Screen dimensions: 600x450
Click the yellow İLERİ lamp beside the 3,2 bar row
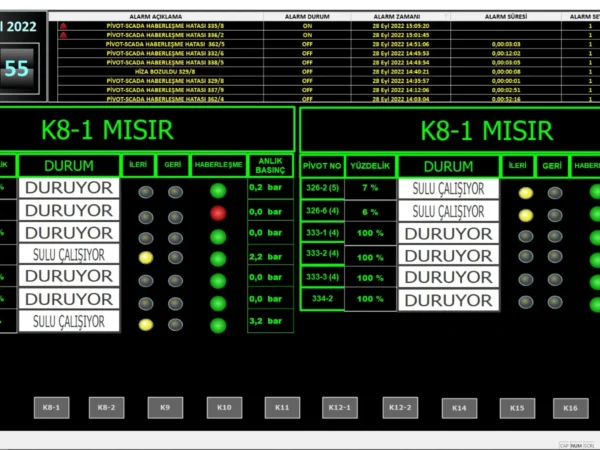pyautogui.click(x=145, y=324)
